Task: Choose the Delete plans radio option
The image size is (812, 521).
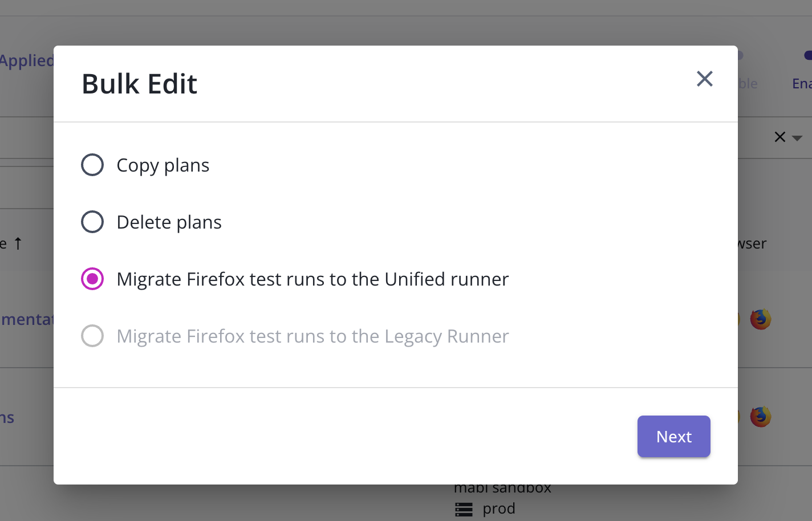Action: coord(92,222)
